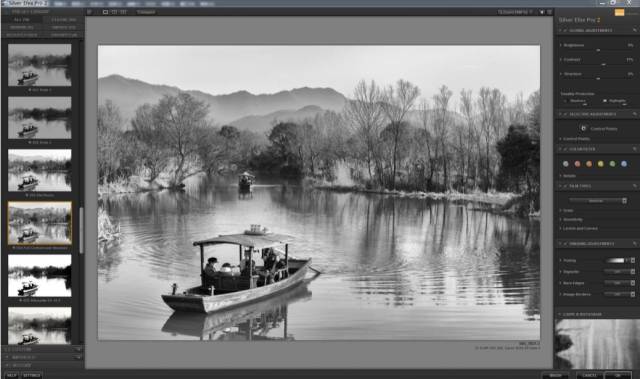The width and height of the screenshot is (640, 379).
Task: Click the Settings button
Action: (x=31, y=375)
